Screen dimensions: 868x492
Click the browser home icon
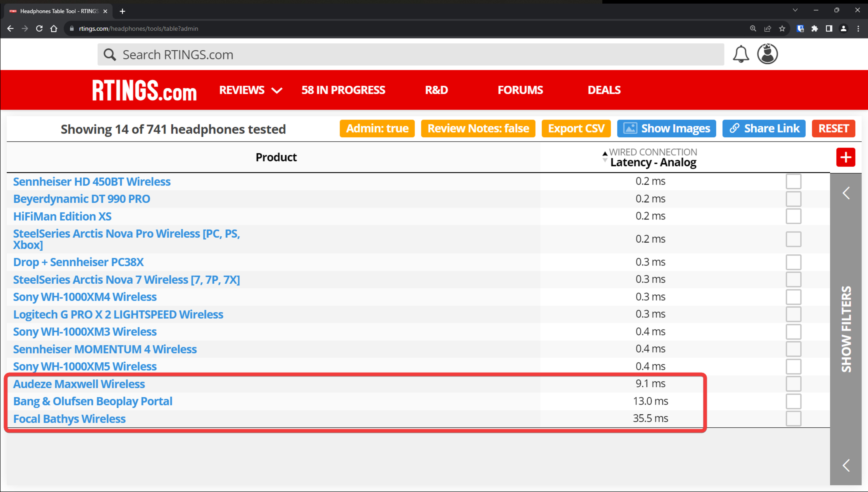[54, 29]
